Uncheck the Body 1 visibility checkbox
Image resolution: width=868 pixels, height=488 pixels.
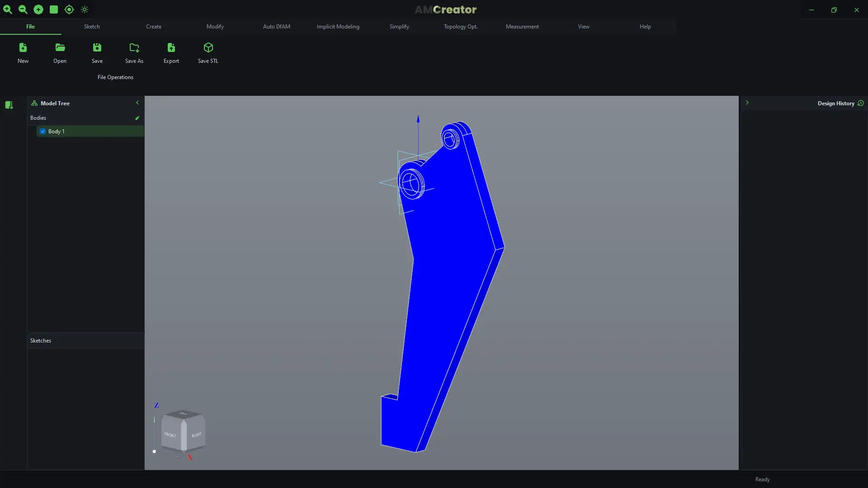point(43,131)
